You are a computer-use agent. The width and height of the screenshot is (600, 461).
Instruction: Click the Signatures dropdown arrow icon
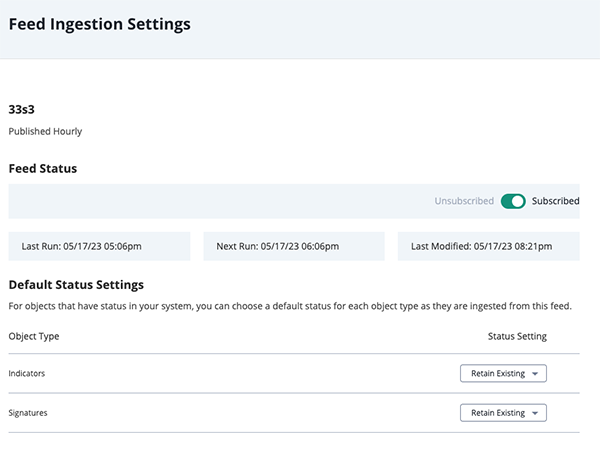535,413
